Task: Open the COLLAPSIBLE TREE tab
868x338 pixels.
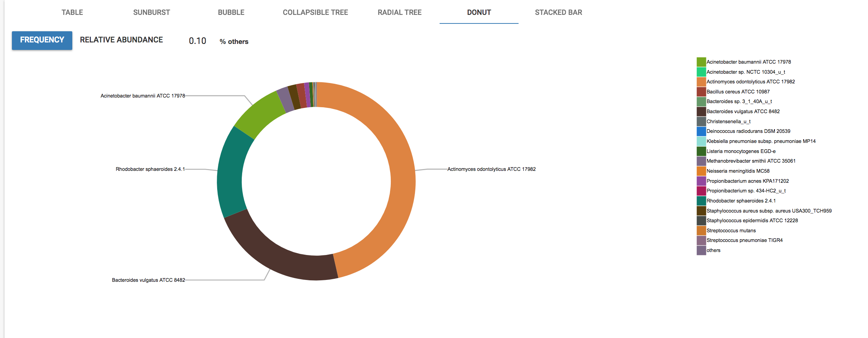Action: click(x=315, y=12)
